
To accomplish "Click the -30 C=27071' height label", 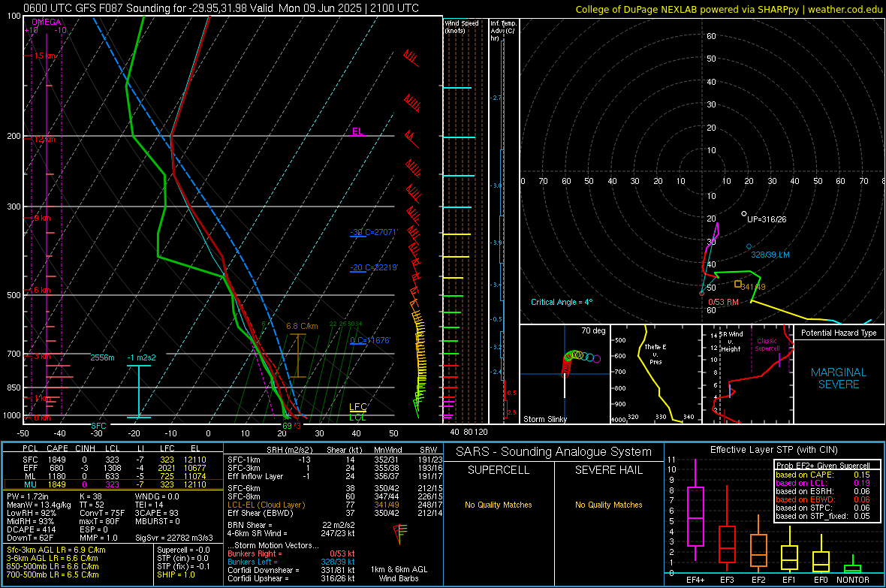I will [374, 232].
